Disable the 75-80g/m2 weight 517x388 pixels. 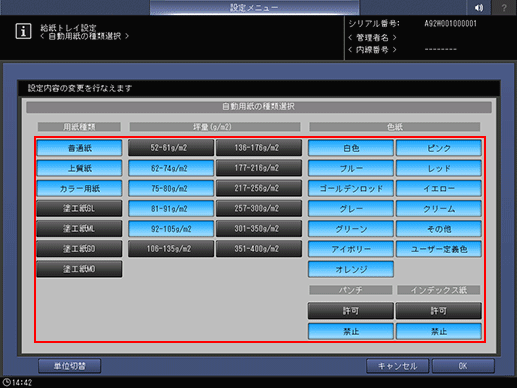[171, 188]
